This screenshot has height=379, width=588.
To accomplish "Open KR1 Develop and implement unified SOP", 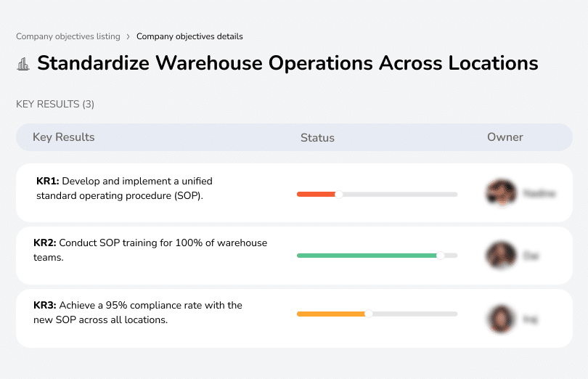I will click(x=295, y=192).
